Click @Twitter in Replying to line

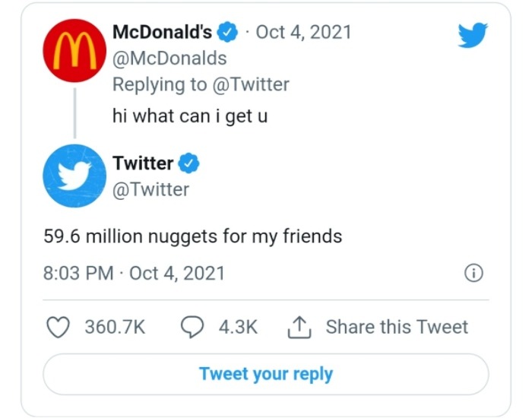(x=250, y=84)
